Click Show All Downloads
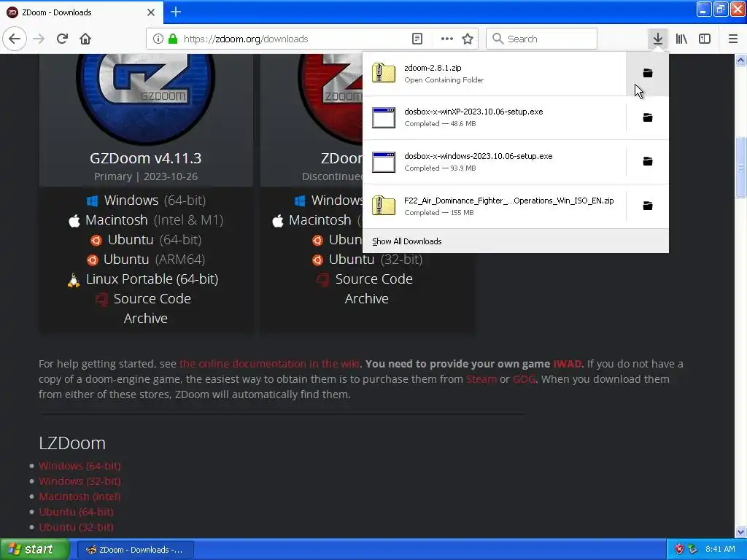Image resolution: width=747 pixels, height=560 pixels. 516,241
